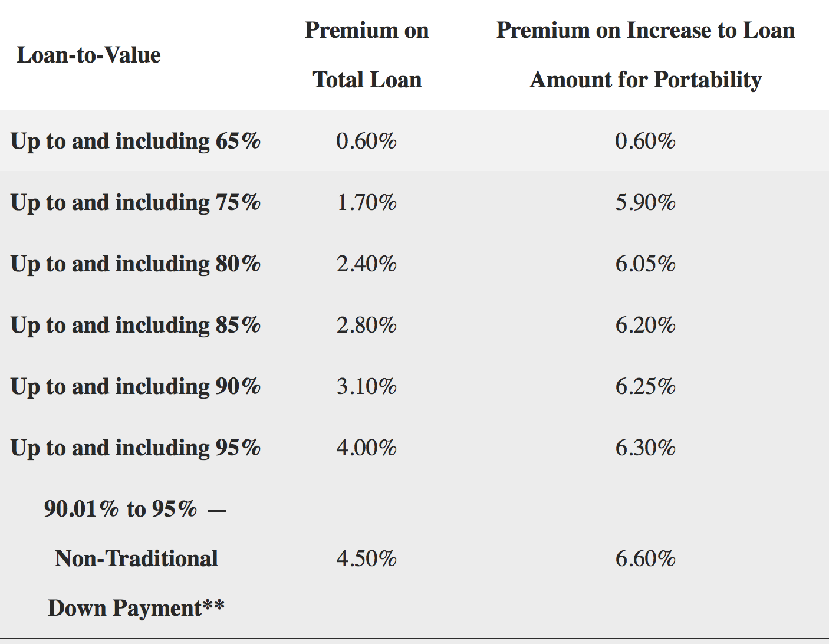Select the 'Up to and including 75%' label
This screenshot has width=829, height=644.
136,203
